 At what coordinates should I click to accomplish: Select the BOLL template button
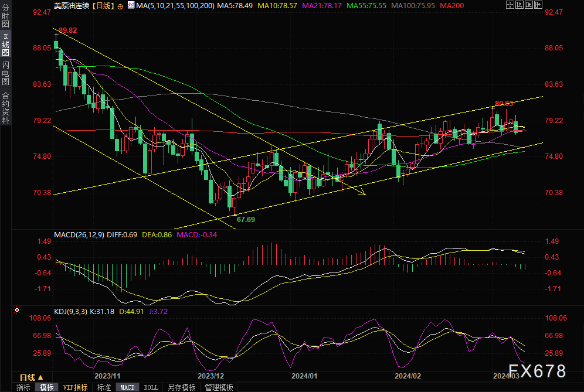pyautogui.click(x=151, y=387)
